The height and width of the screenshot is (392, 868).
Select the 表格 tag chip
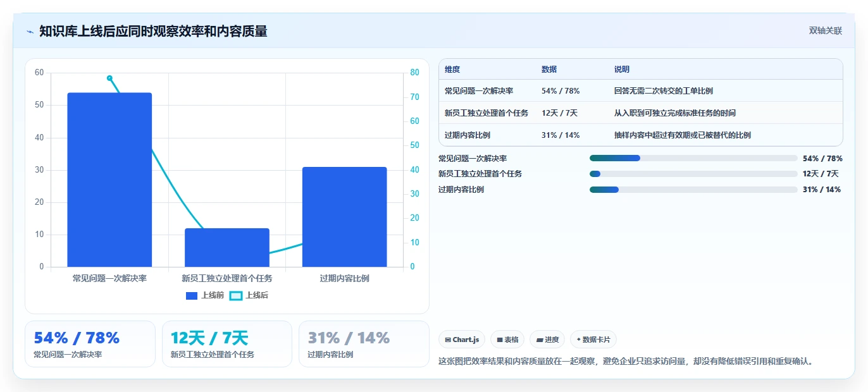tap(507, 340)
